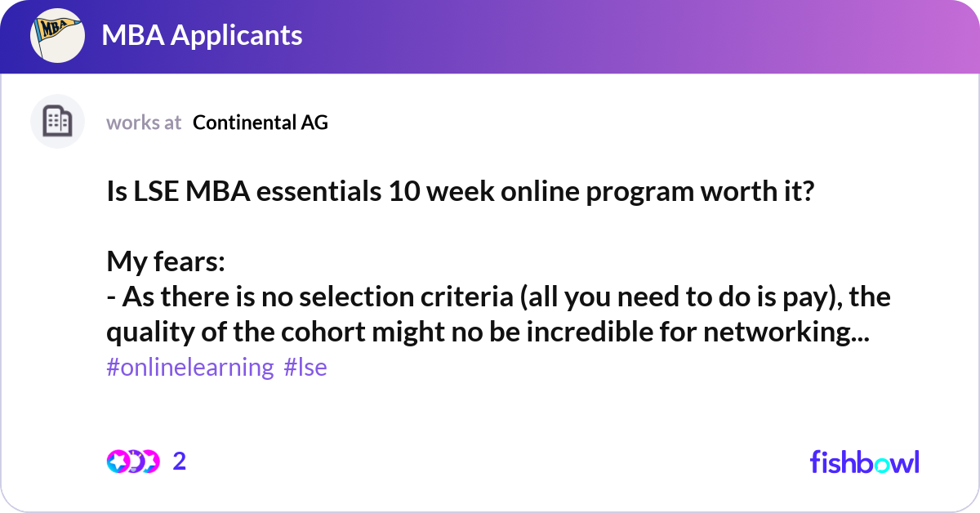Select the post text about networking fears
This screenshot has height=513, width=980.
pos(490,314)
